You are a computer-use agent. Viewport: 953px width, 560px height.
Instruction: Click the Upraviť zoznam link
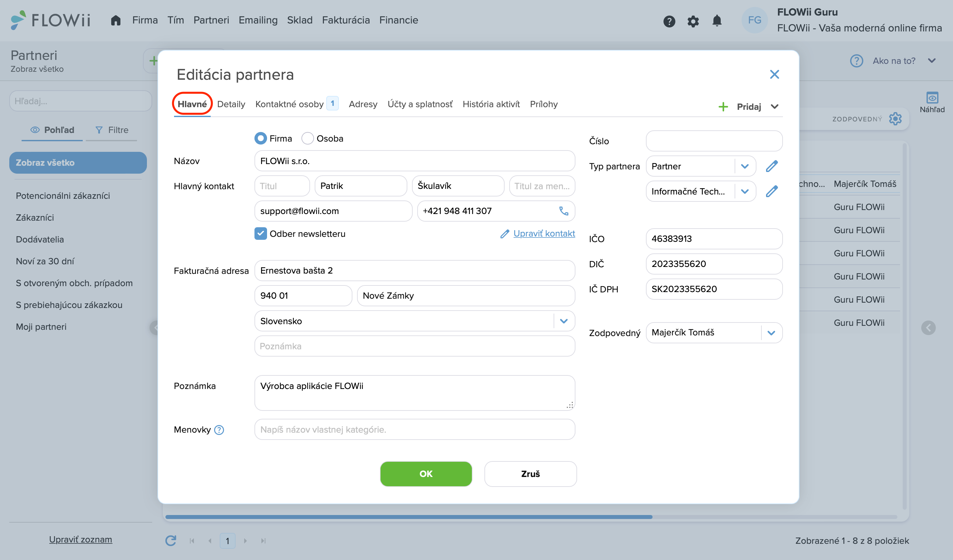click(x=80, y=539)
